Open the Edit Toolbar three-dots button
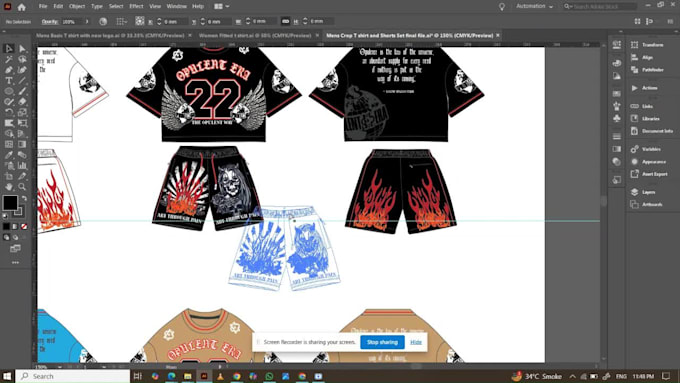 [x=15, y=262]
